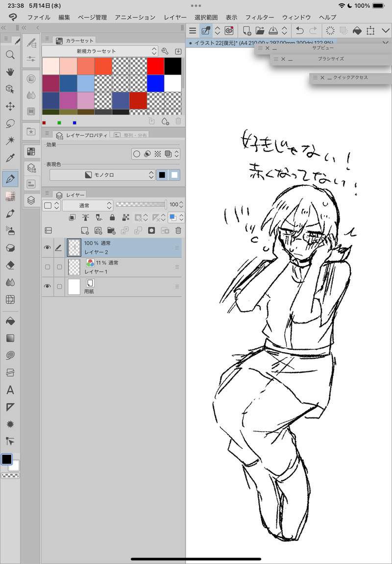Select the Operation object cube tool

[10, 89]
